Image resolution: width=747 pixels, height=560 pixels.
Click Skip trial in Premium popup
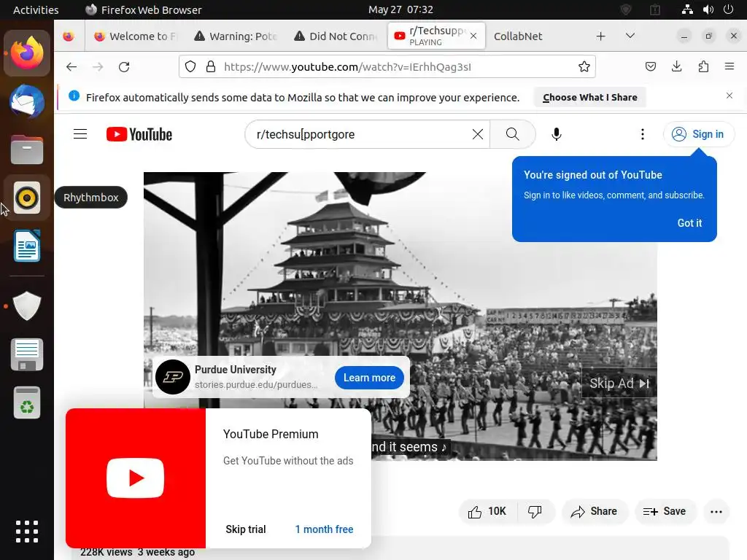click(x=246, y=529)
